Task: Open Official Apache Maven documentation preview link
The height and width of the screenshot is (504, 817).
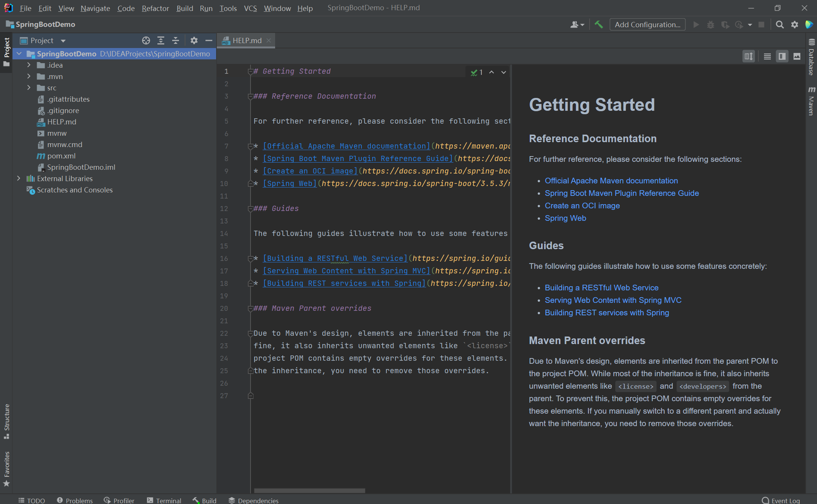Action: coord(611,181)
